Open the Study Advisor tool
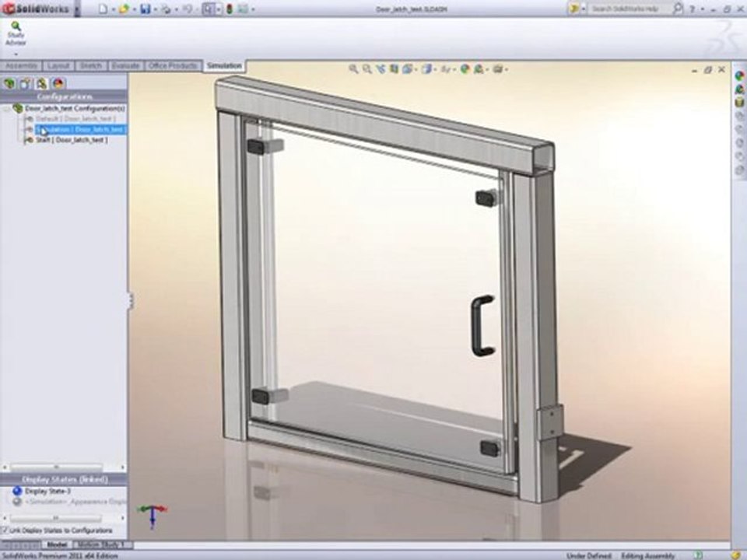 [16, 33]
